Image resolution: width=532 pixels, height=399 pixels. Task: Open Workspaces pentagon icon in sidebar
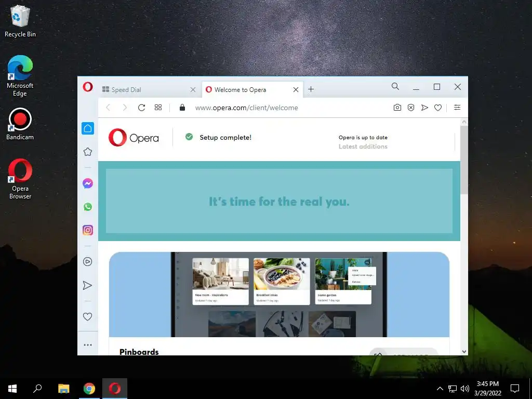click(x=87, y=152)
